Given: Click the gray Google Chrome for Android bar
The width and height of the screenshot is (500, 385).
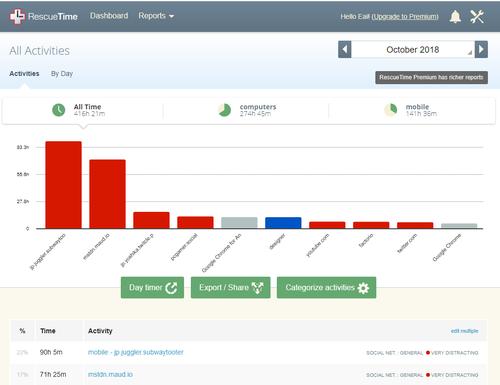Looking at the screenshot, I should coord(239,223).
